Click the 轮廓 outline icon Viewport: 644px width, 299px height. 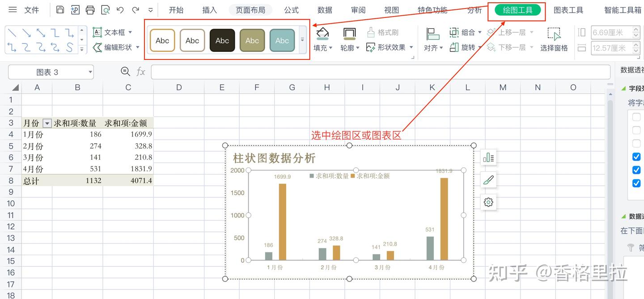349,34
